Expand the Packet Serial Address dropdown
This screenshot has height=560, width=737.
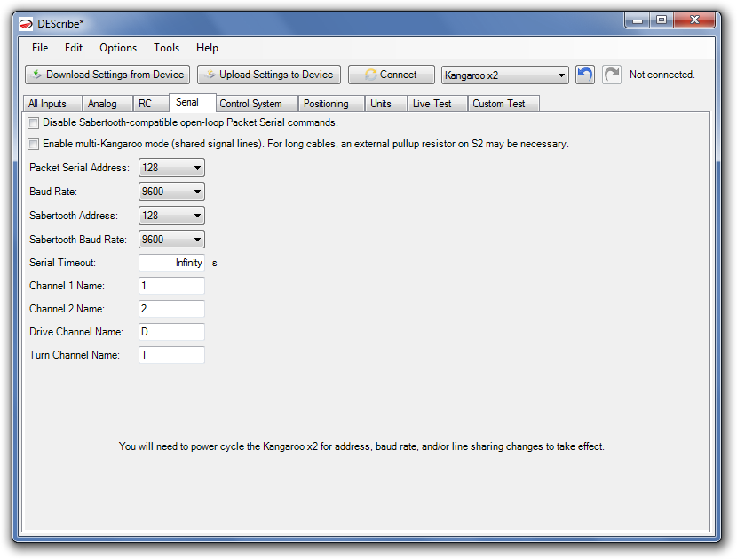click(171, 168)
